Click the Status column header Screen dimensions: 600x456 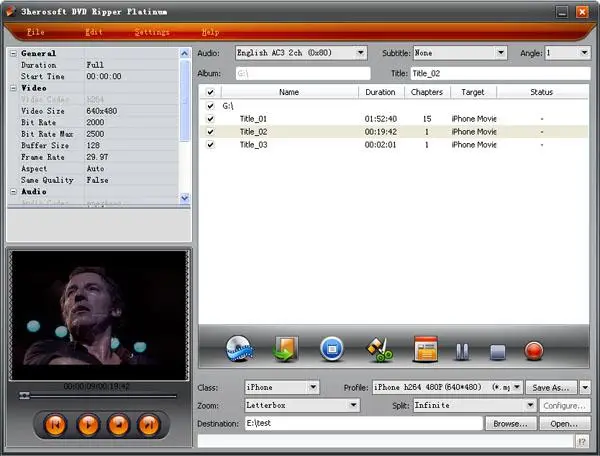542,92
